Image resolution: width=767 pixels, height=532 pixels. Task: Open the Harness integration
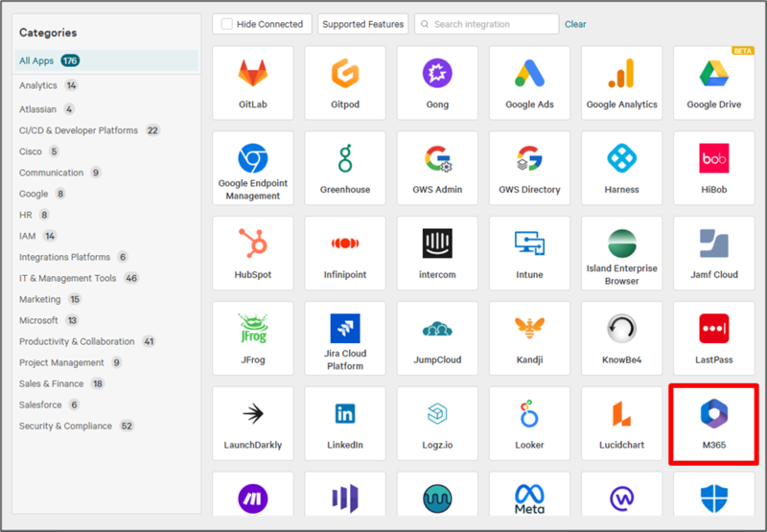[x=621, y=168]
